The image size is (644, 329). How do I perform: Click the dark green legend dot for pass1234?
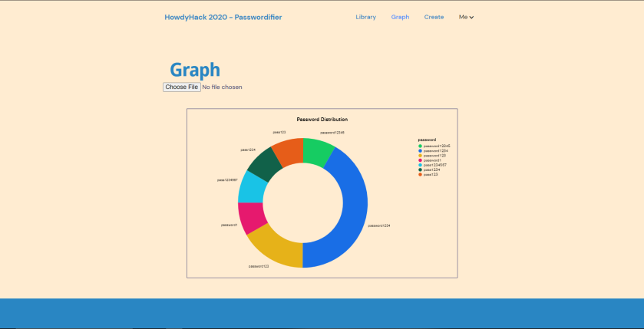tap(420, 169)
